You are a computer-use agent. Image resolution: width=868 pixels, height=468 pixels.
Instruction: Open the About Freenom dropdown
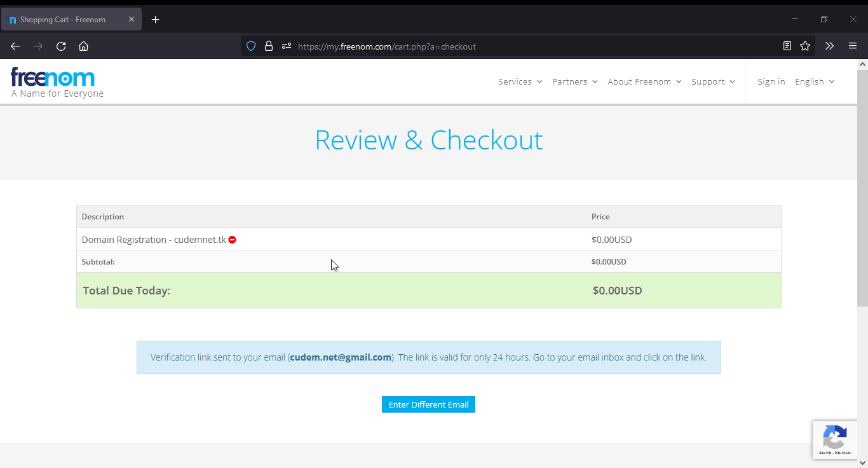coord(644,81)
